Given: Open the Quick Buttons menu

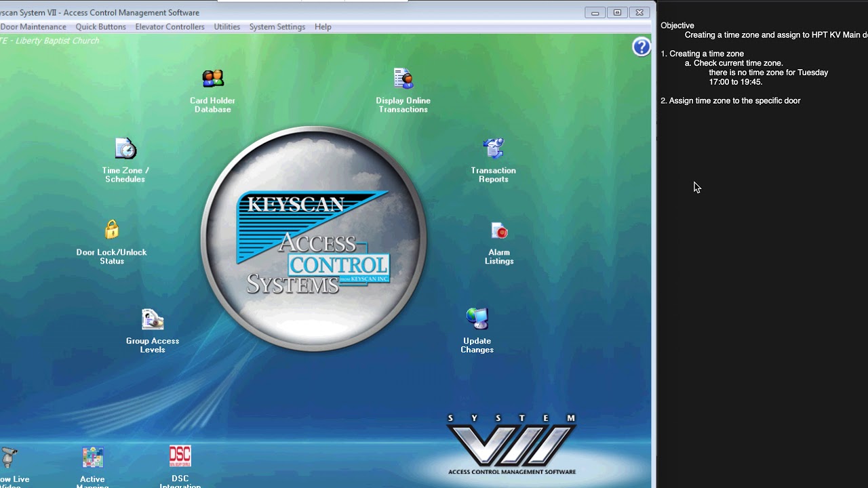Looking at the screenshot, I should (x=100, y=27).
